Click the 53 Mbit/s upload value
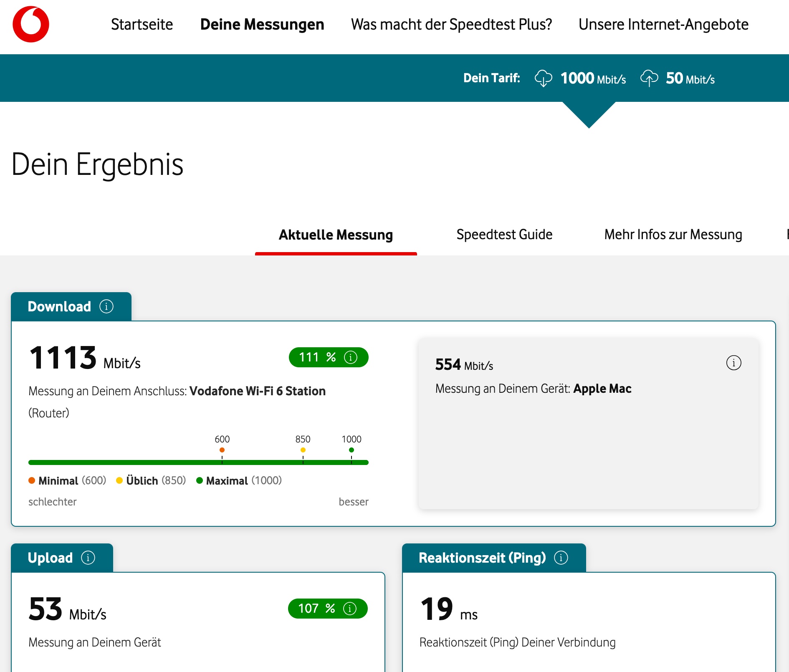789x672 pixels. [x=68, y=609]
